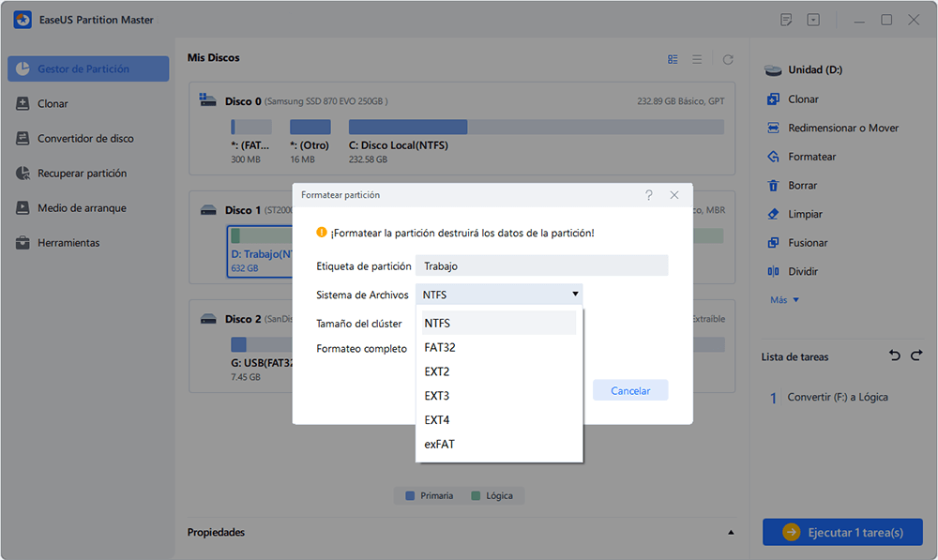Screen dimensions: 938x560
Task: Click Formatear label in right panel
Action: (811, 156)
